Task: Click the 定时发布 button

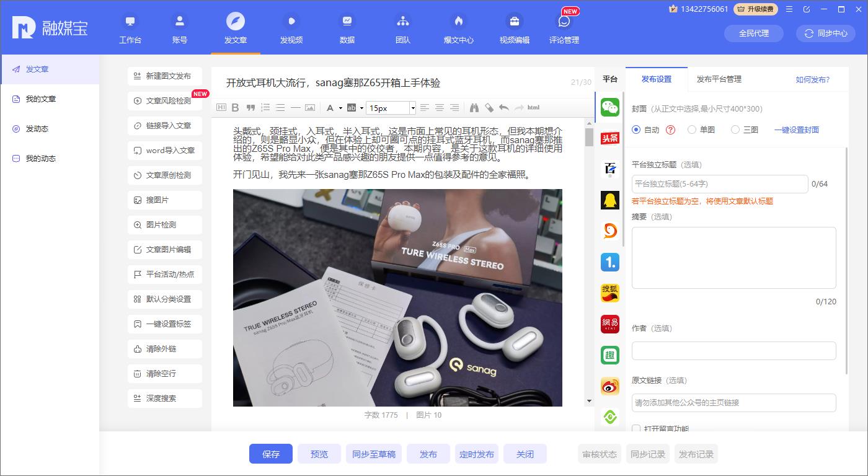Action: click(477, 454)
